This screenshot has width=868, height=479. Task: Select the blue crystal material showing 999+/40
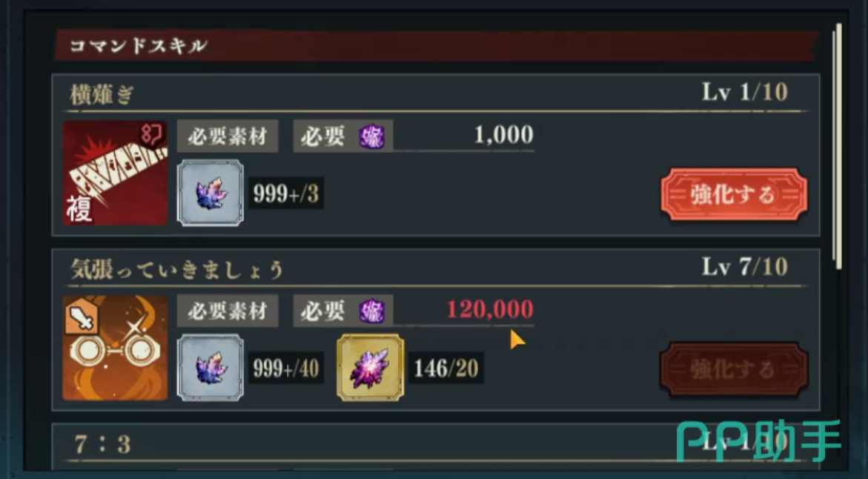click(211, 368)
